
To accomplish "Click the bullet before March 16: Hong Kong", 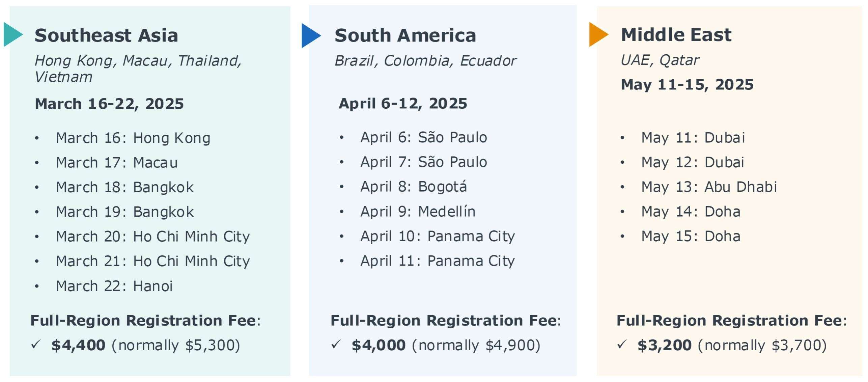I will [37, 138].
